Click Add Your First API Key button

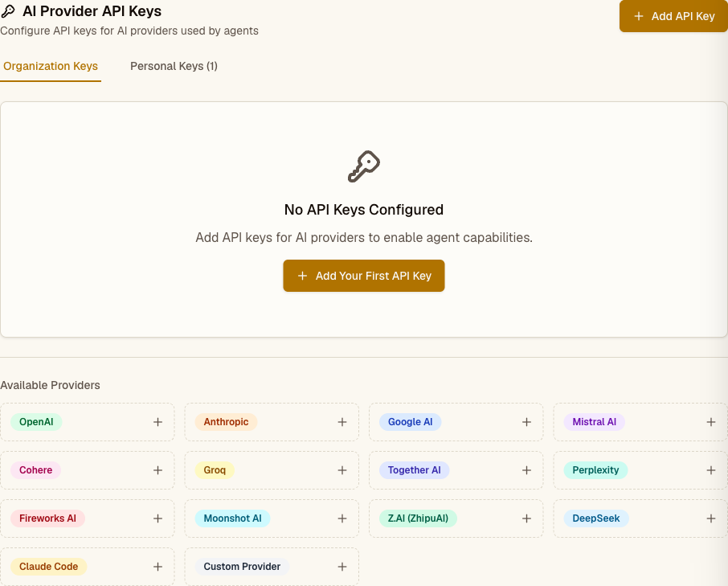(364, 276)
